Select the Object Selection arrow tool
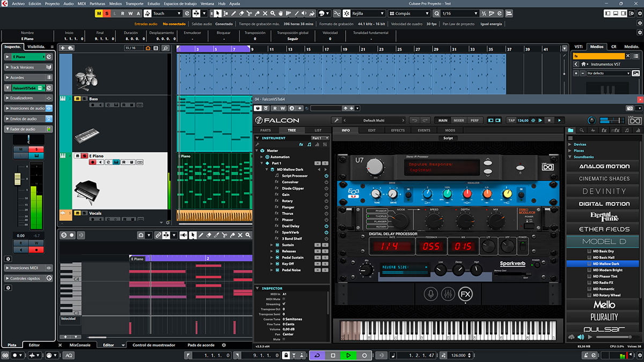Screen dimensions: 644x362 click(x=218, y=13)
